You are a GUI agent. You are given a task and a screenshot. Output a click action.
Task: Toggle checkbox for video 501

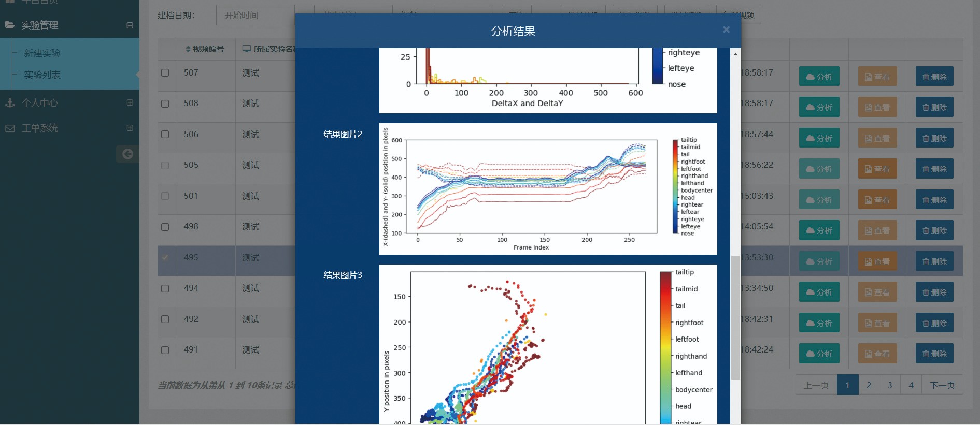pos(165,196)
